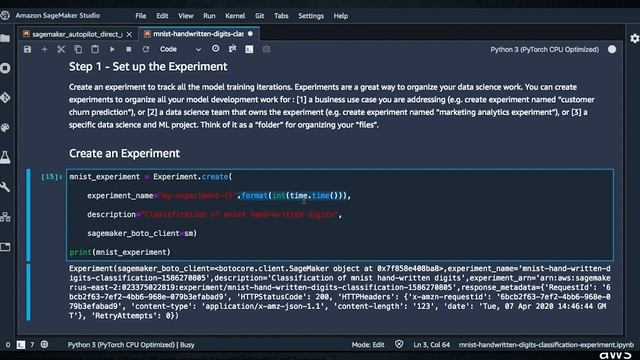Open the wrench tools sidebar icon
This screenshot has height=360, width=640.
point(5,187)
